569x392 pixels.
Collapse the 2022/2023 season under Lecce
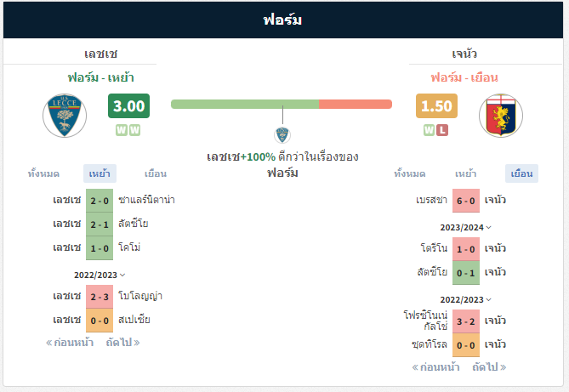[100, 276]
